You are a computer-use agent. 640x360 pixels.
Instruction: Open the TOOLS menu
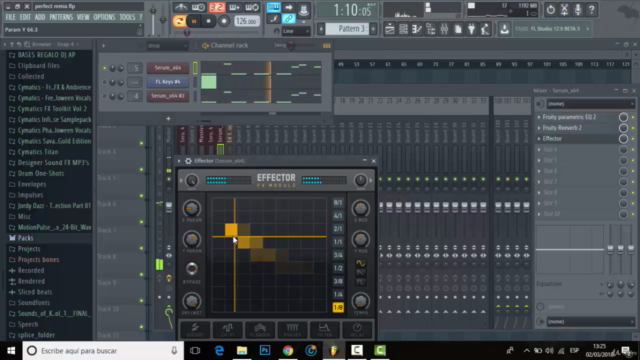(127, 17)
